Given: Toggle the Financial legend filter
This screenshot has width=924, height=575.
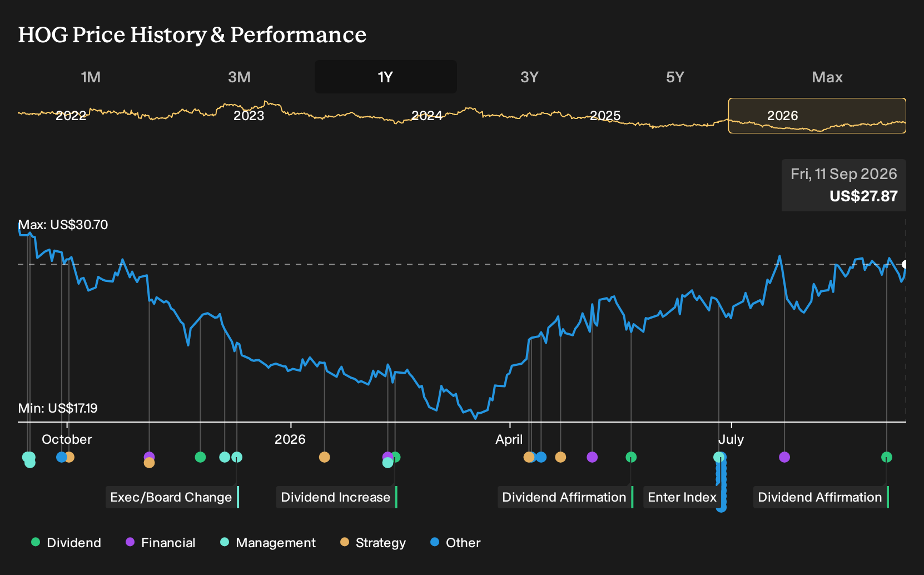Looking at the screenshot, I should click(x=161, y=543).
